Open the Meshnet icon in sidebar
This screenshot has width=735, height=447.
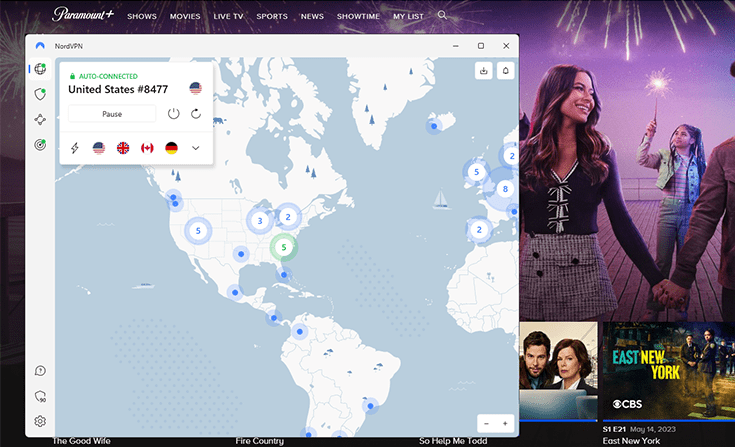pos(40,119)
